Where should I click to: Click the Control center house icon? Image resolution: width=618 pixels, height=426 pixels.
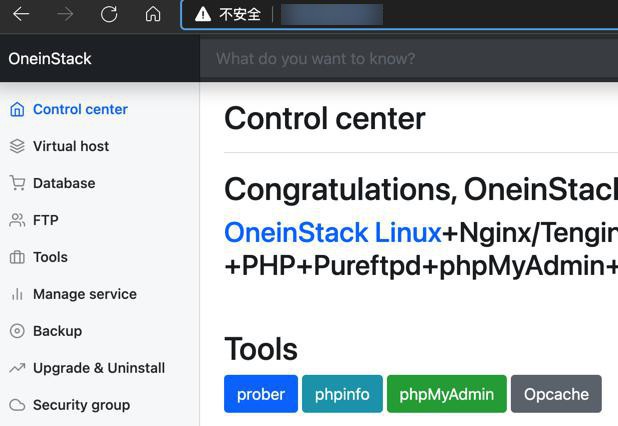tap(17, 110)
